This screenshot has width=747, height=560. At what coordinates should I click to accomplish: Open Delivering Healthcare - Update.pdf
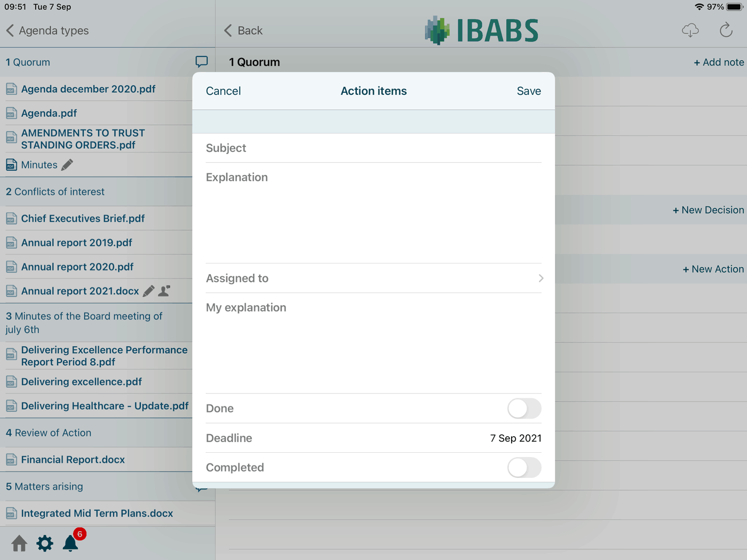[105, 406]
